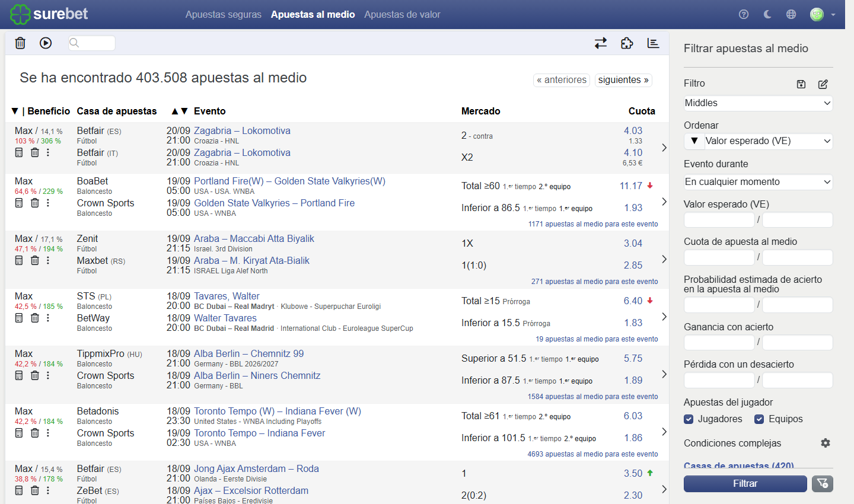Go to siguientes » page

(x=623, y=80)
